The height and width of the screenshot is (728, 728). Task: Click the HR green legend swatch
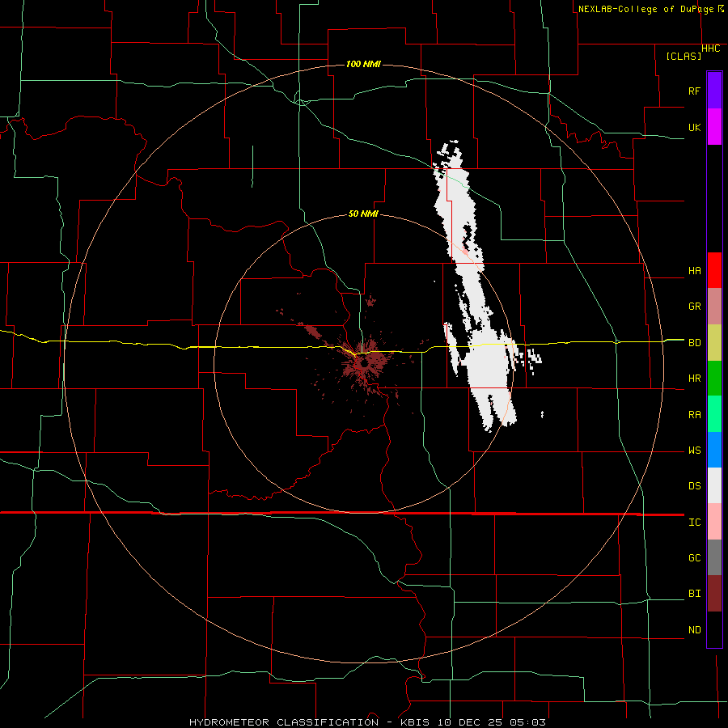[x=714, y=378]
